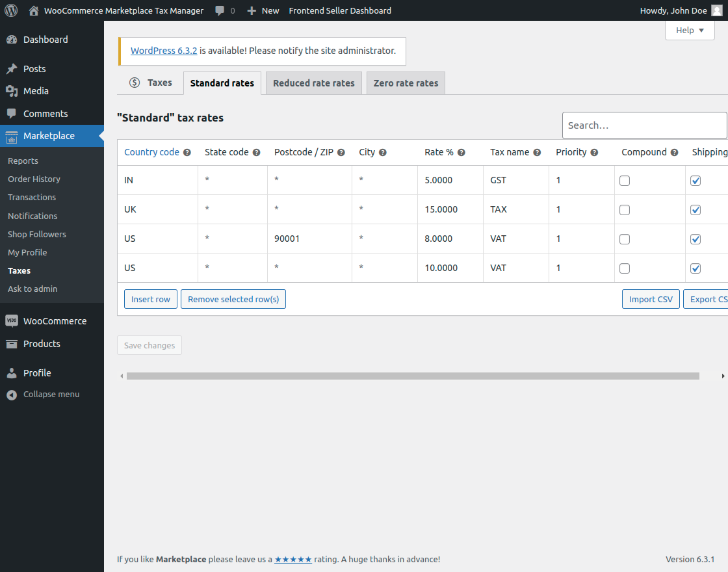Enable Compound for the IN GST row
Image resolution: width=728 pixels, height=572 pixels.
[x=625, y=181]
